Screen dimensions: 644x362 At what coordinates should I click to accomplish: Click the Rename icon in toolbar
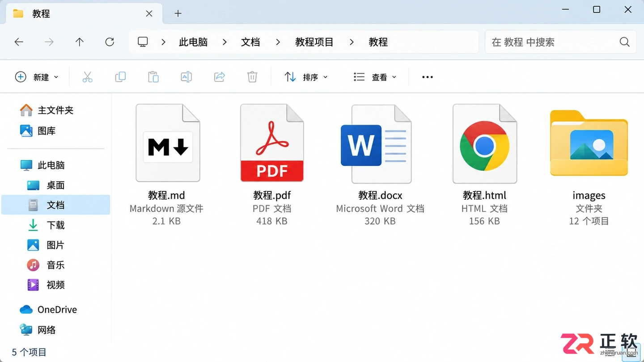click(186, 77)
